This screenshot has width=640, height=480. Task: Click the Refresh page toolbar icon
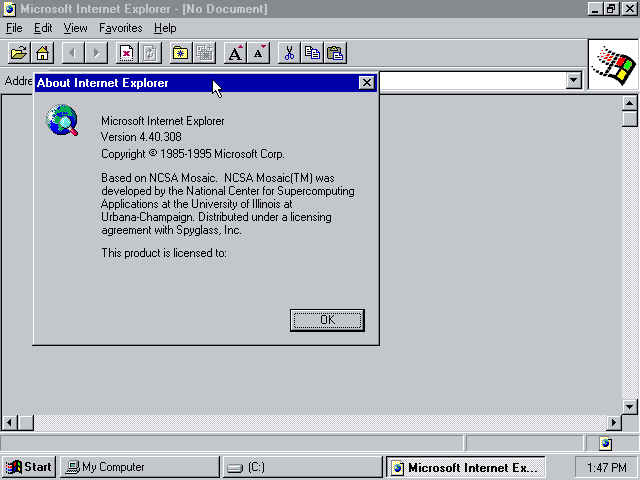pyautogui.click(x=150, y=53)
